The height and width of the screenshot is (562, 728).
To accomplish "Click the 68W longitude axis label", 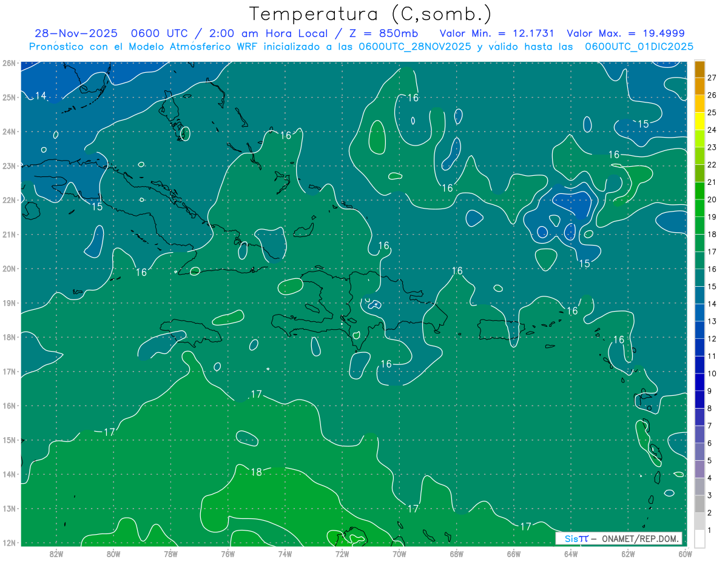I will pos(457,554).
